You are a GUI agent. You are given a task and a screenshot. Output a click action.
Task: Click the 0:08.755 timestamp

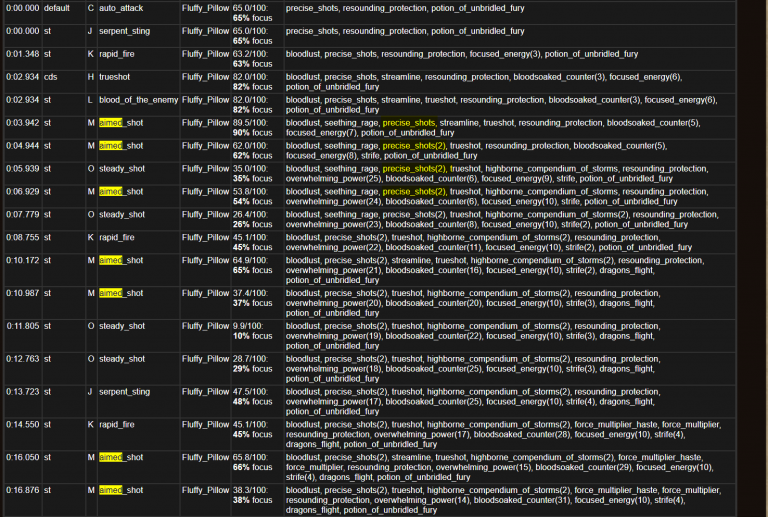pyautogui.click(x=21, y=237)
